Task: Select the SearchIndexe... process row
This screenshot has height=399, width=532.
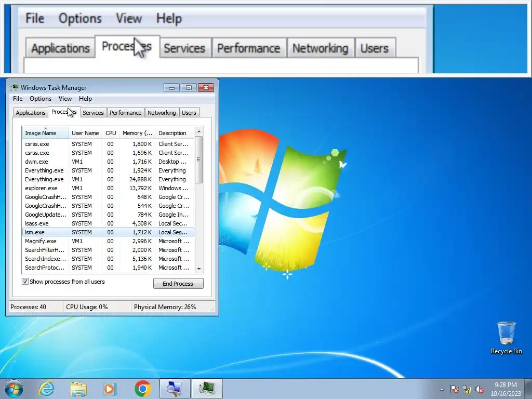Action: [108, 259]
